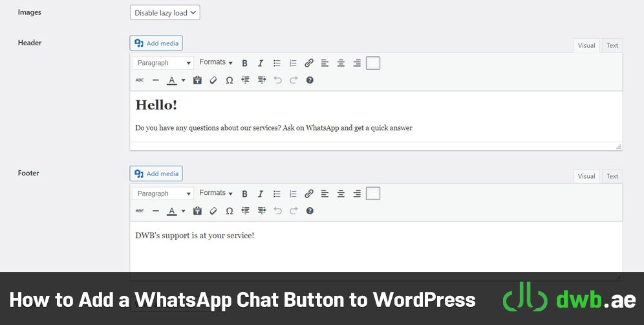Click Add media button in Header section

tap(156, 43)
